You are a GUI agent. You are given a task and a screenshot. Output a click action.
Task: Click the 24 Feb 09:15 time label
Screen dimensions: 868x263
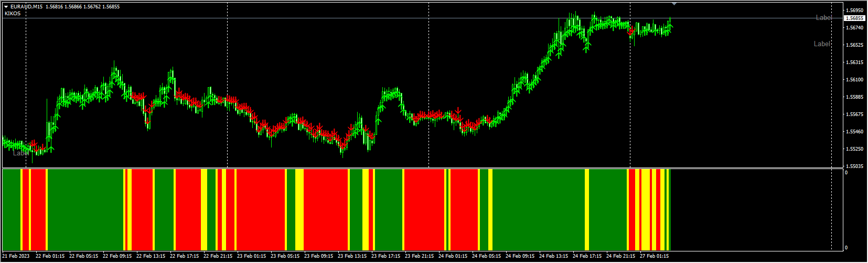click(520, 257)
